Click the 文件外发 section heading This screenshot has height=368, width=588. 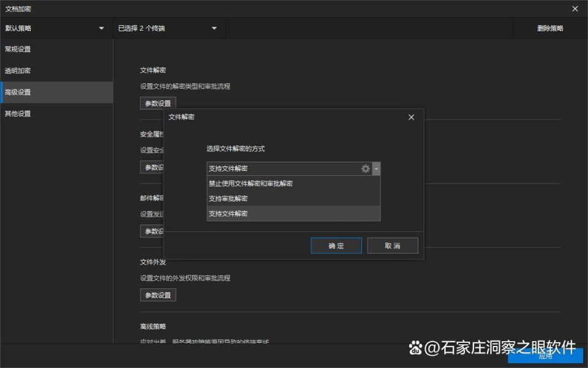point(153,262)
